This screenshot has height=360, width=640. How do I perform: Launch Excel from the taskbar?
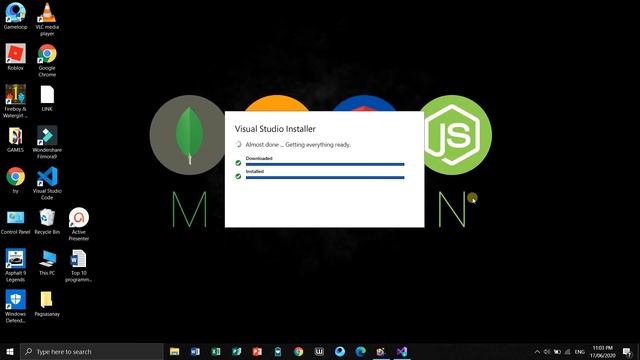[216, 351]
